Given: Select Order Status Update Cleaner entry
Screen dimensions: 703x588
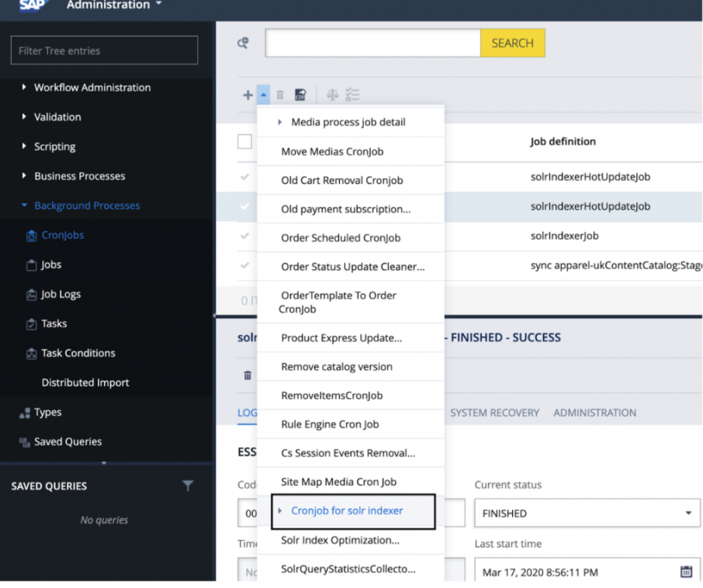Looking at the screenshot, I should (351, 267).
